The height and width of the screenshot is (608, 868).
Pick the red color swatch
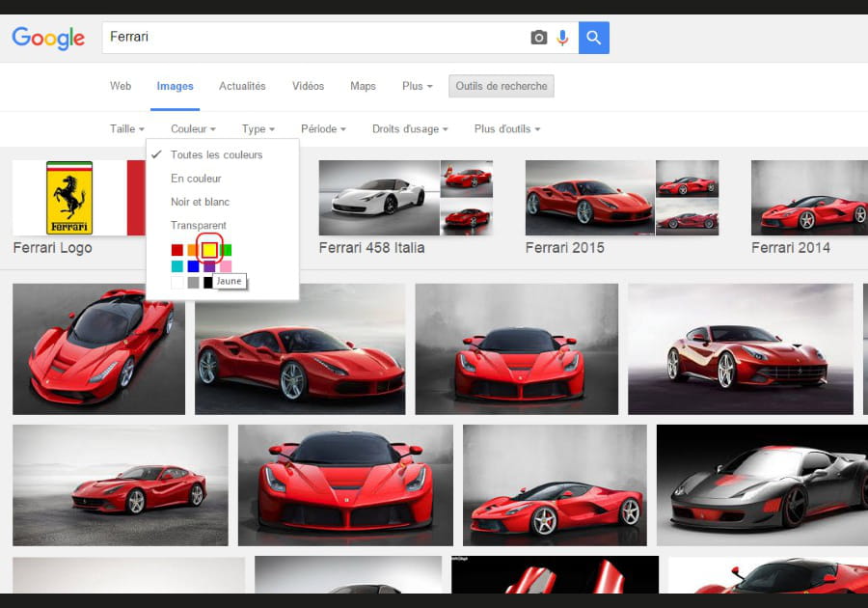click(177, 250)
